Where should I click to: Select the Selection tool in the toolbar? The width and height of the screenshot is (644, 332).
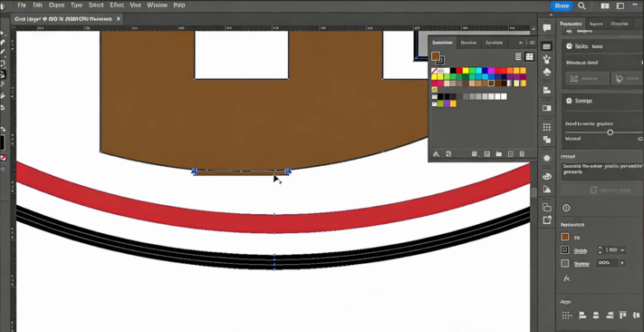point(3,34)
